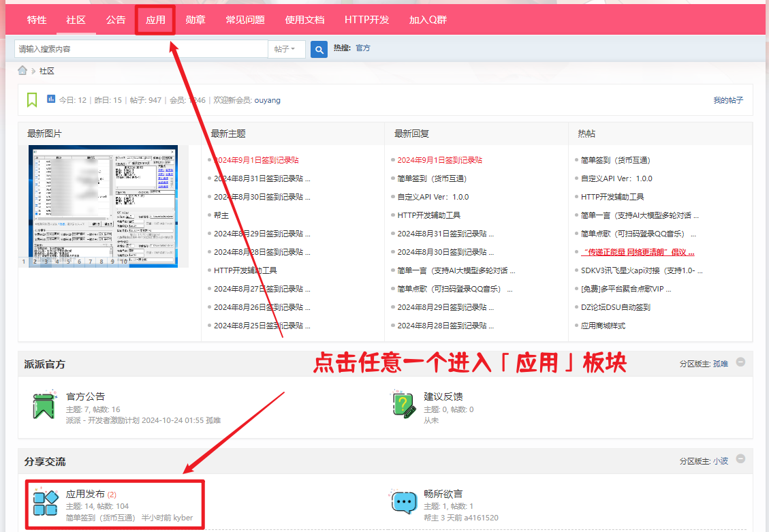This screenshot has height=532, width=769.
Task: Click the 官方公告 forum icon
Action: pyautogui.click(x=44, y=405)
